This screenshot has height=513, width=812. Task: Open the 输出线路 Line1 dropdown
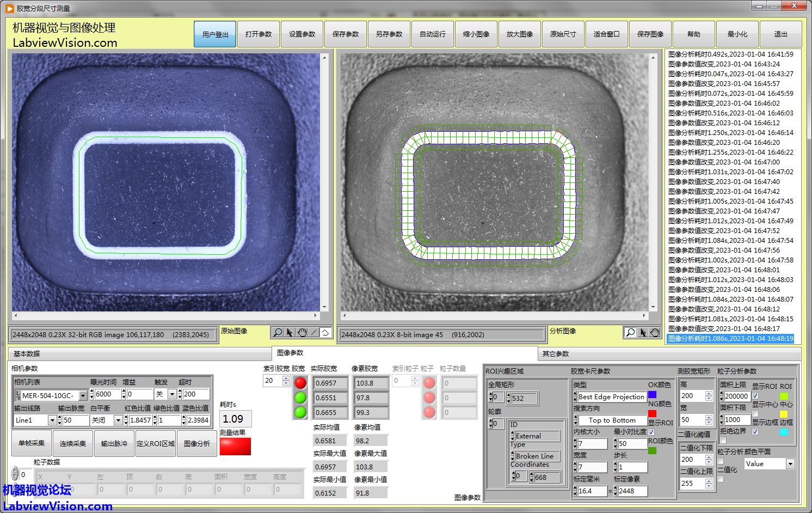click(52, 420)
